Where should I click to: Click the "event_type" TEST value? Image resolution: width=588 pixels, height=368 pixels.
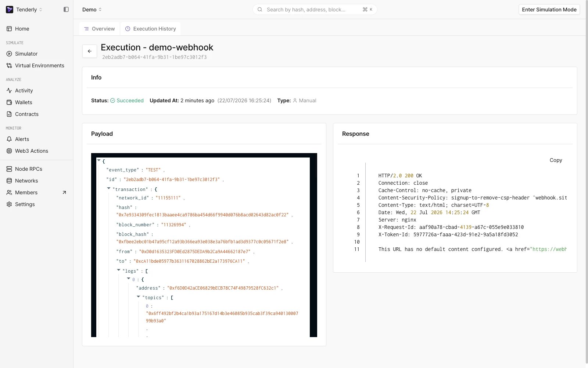(x=153, y=170)
